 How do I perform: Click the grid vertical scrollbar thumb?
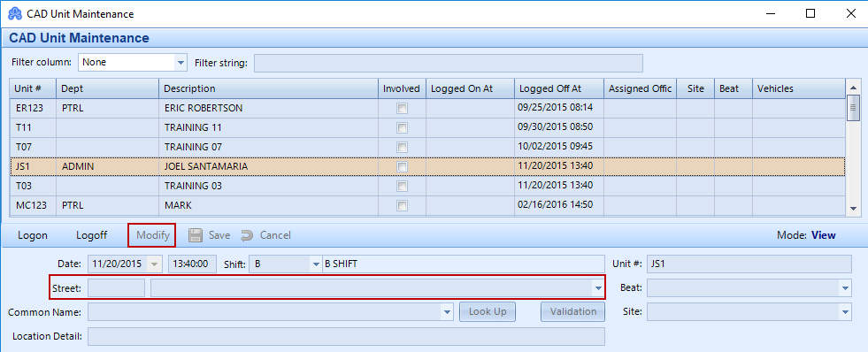tap(853, 107)
